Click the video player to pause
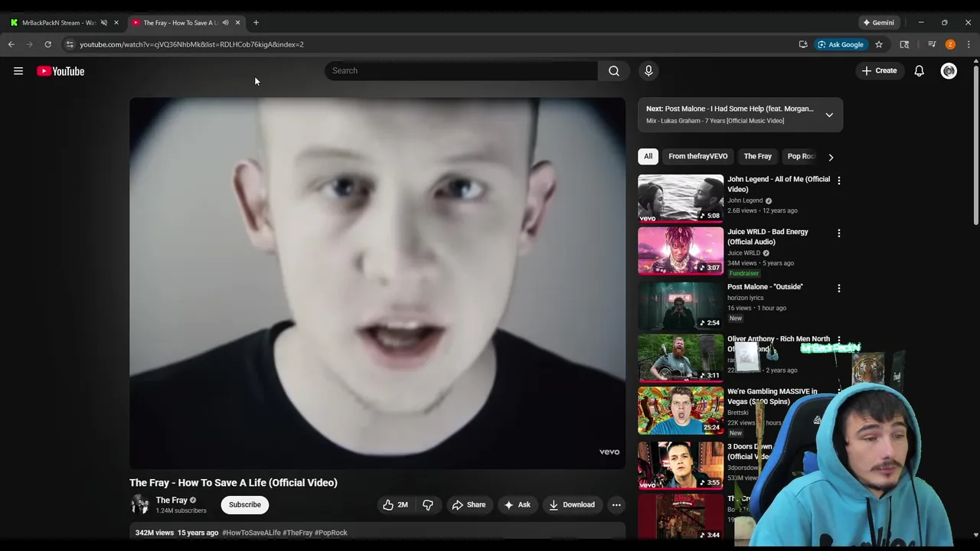 coord(377,282)
